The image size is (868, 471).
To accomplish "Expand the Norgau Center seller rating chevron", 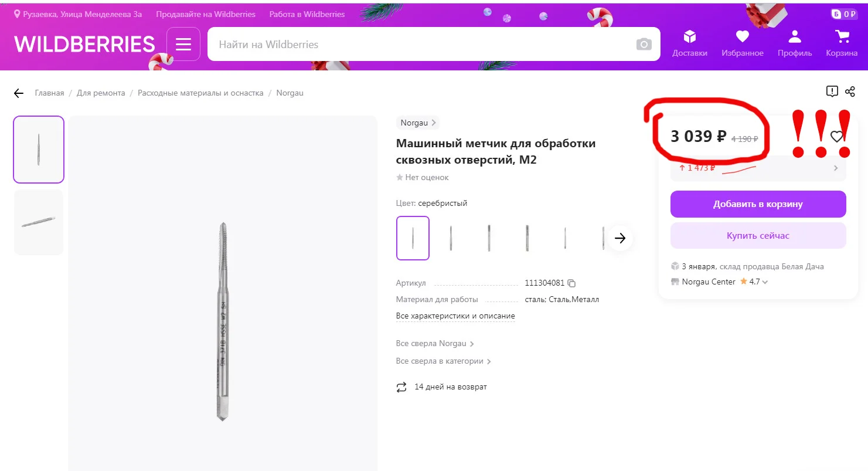I will click(x=765, y=282).
